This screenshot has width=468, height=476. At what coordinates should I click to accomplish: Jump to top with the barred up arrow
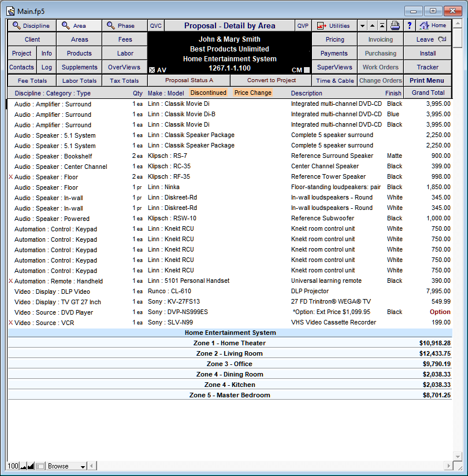pyautogui.click(x=382, y=26)
